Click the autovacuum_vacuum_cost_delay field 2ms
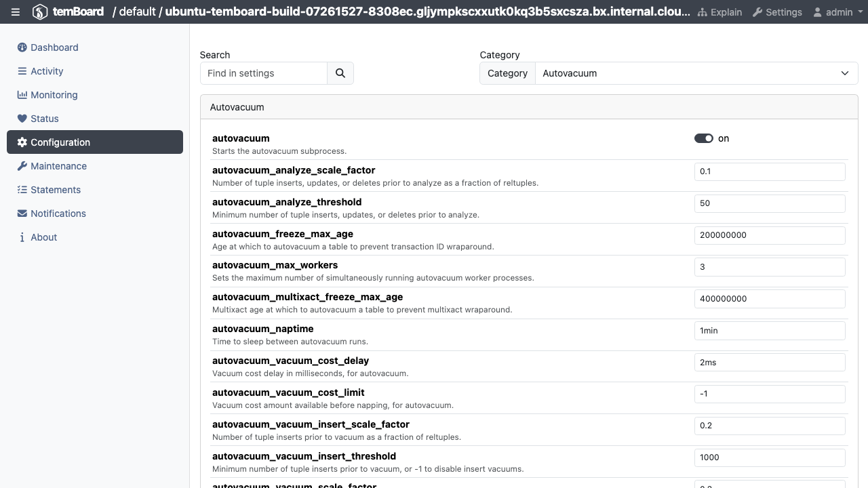This screenshot has width=868, height=488. (770, 363)
